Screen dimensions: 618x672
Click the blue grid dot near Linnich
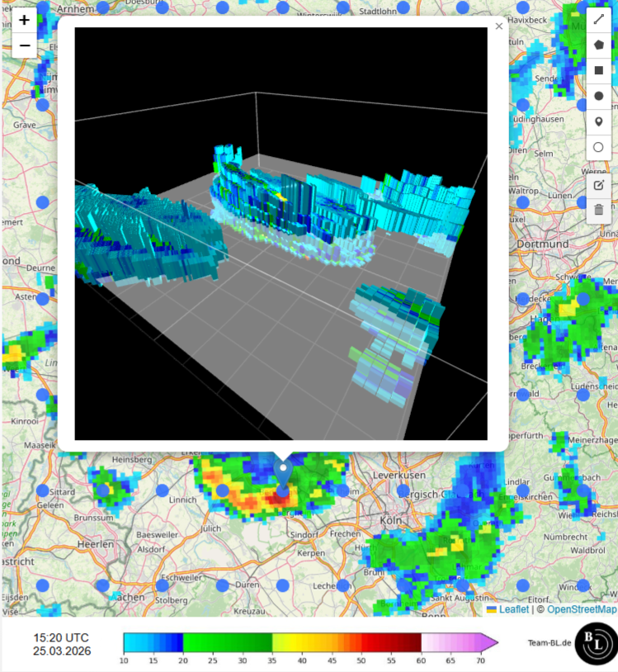coord(163,490)
